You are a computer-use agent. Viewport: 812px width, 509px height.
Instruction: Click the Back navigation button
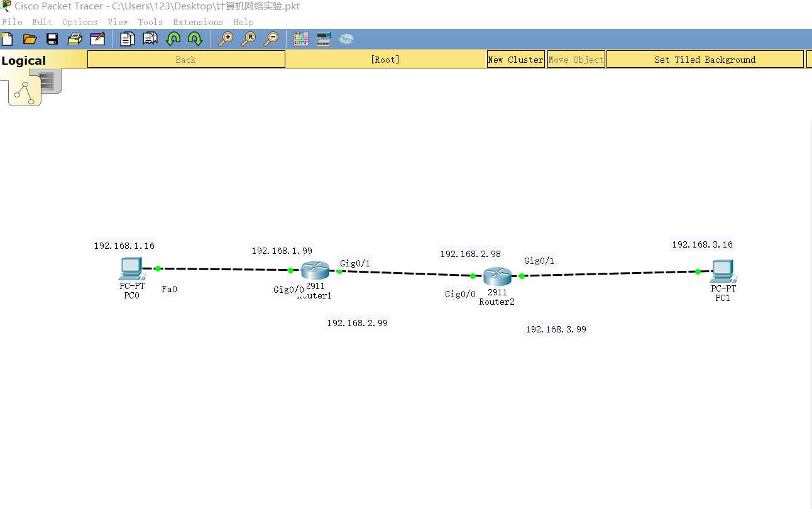point(186,60)
